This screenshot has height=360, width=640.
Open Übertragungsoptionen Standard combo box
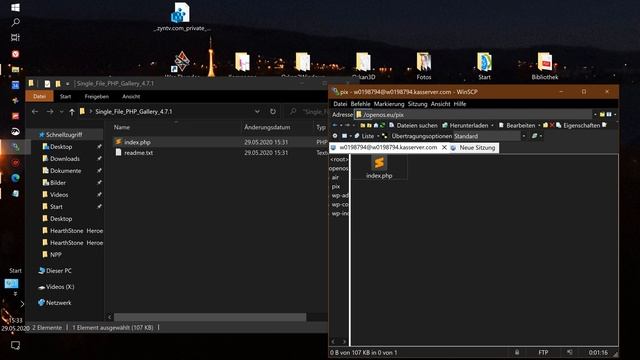490,136
